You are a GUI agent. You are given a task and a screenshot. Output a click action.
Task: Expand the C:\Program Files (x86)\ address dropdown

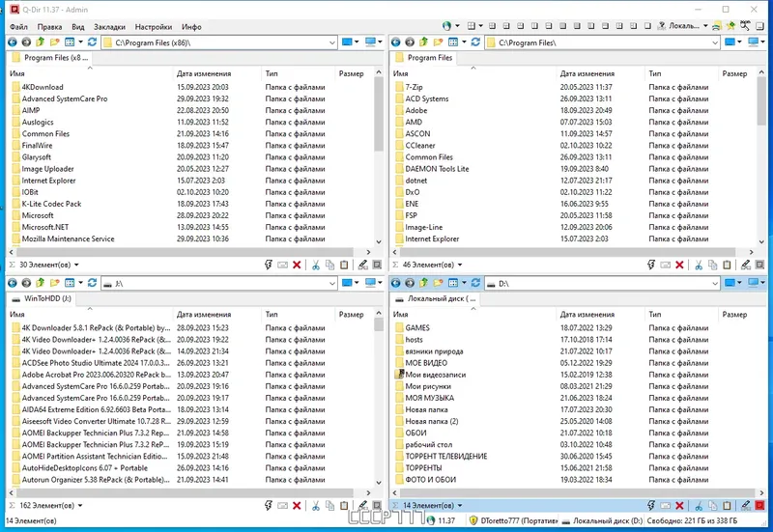coord(332,42)
